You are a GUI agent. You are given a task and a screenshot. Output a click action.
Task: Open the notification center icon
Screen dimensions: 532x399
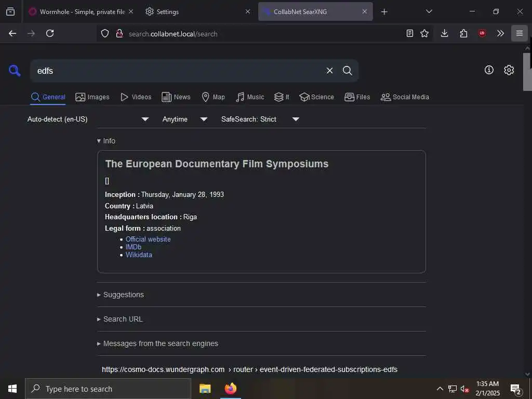[x=516, y=389]
